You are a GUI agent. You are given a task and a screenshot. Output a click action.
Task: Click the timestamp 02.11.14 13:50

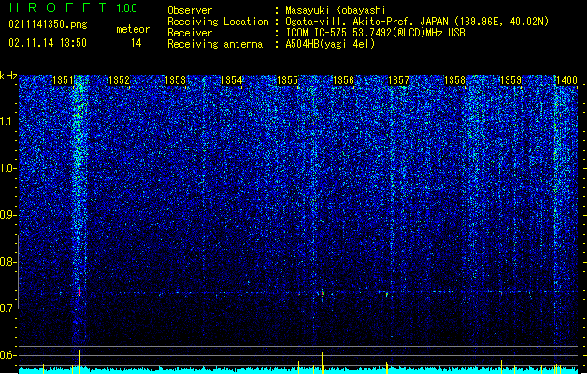[48, 43]
